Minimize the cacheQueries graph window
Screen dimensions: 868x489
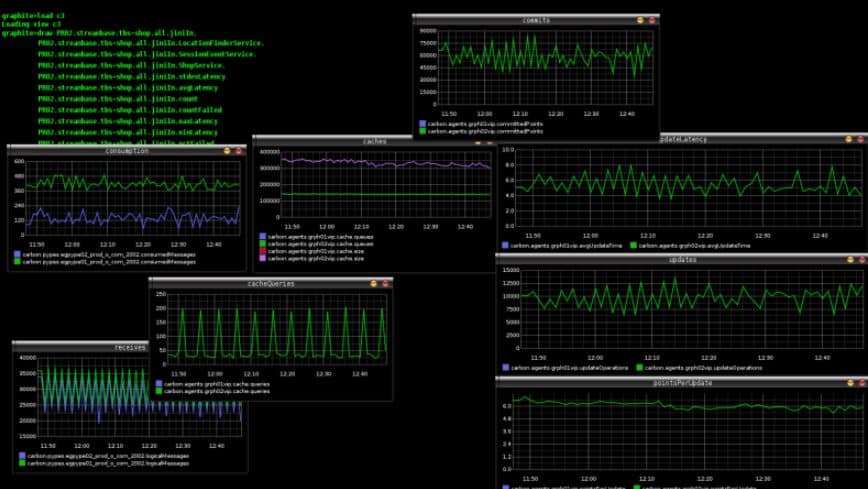pyautogui.click(x=374, y=284)
